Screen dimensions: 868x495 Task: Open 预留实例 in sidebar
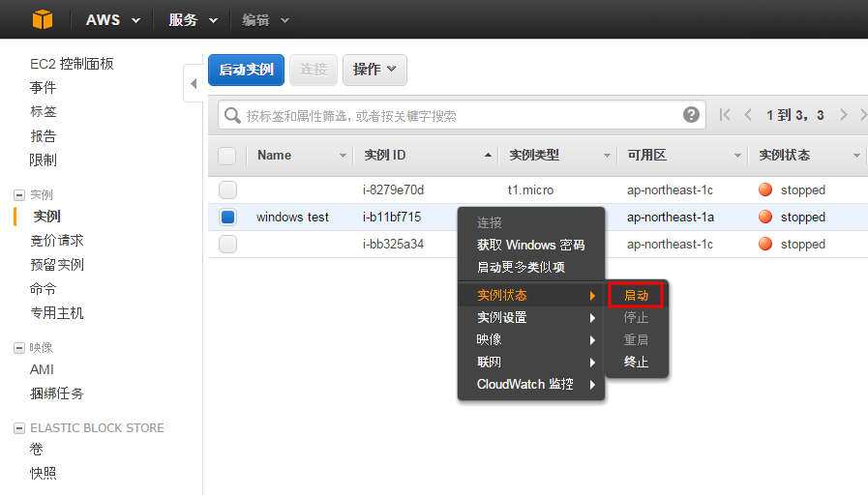[57, 264]
